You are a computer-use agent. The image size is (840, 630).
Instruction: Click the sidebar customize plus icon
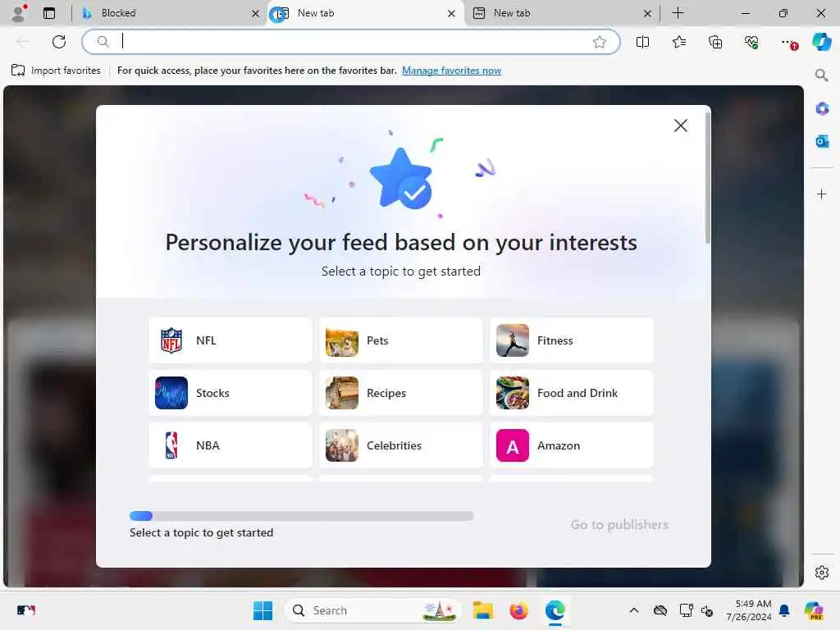click(x=822, y=194)
